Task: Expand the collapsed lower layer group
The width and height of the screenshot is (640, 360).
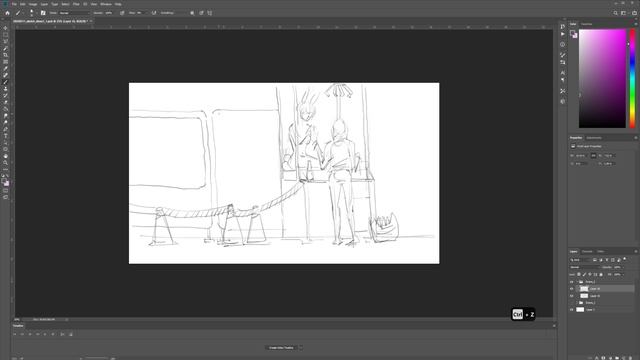Action: point(577,302)
